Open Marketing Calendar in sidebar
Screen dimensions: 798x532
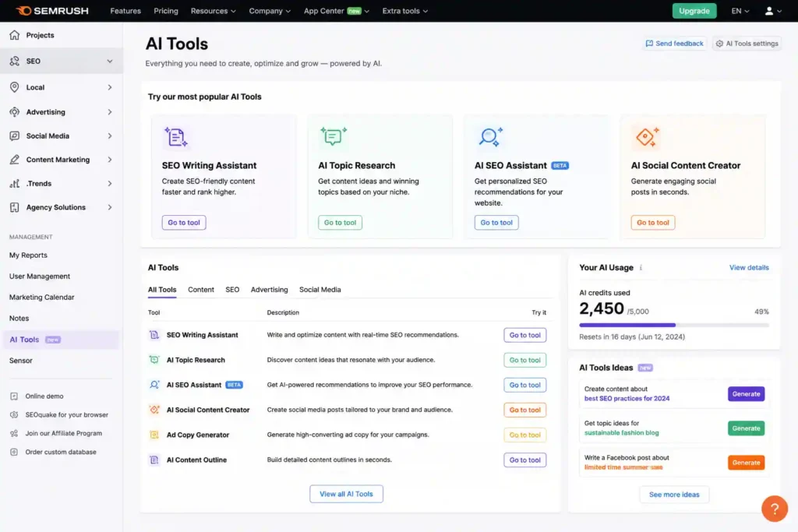(x=42, y=297)
